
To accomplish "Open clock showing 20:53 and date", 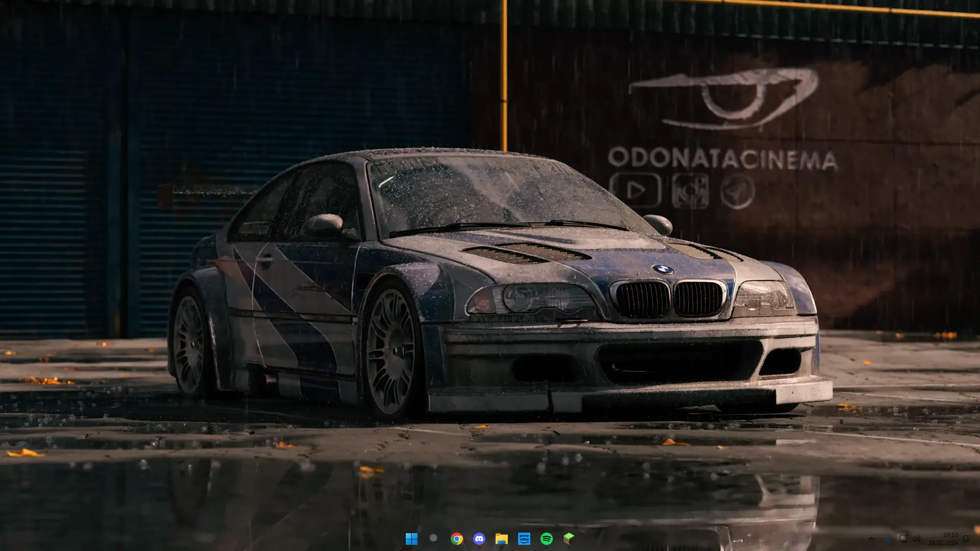I will [943, 539].
